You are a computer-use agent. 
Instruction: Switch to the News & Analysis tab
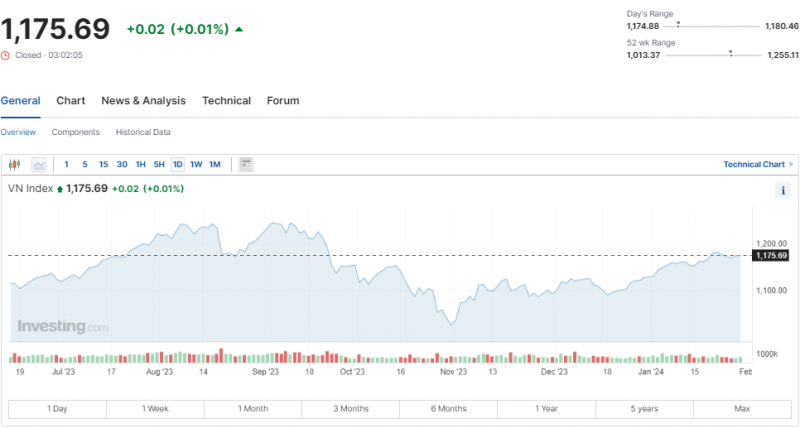coord(143,101)
